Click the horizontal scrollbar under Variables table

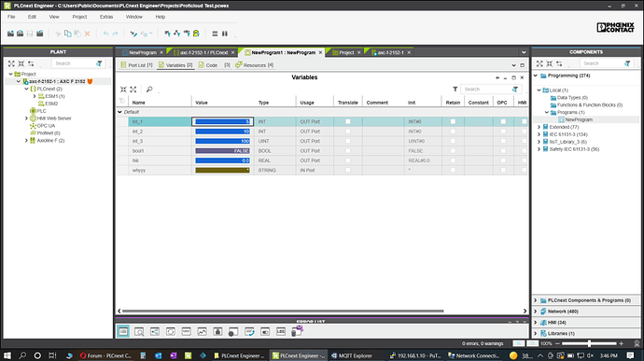[283, 311]
